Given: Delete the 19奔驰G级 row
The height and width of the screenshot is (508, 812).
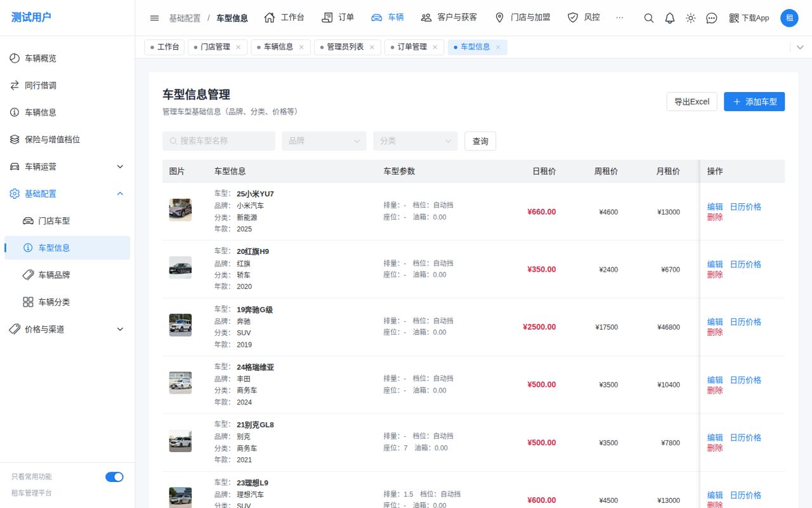Looking at the screenshot, I should click(715, 332).
